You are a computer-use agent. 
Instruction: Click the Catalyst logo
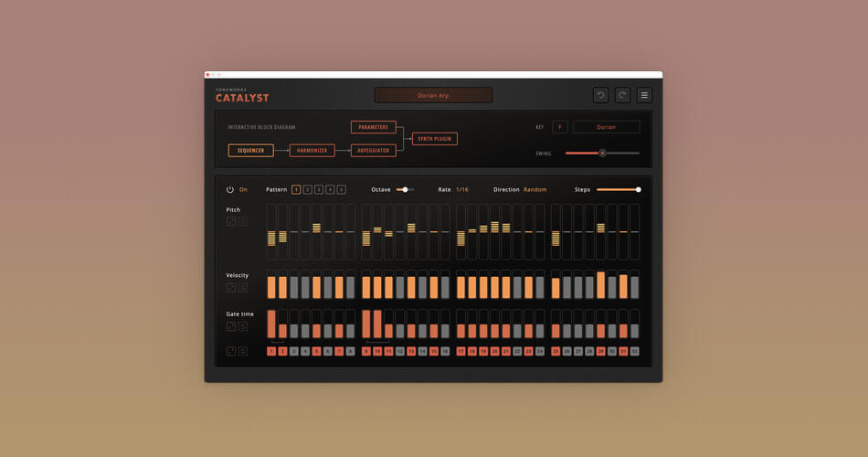[242, 96]
